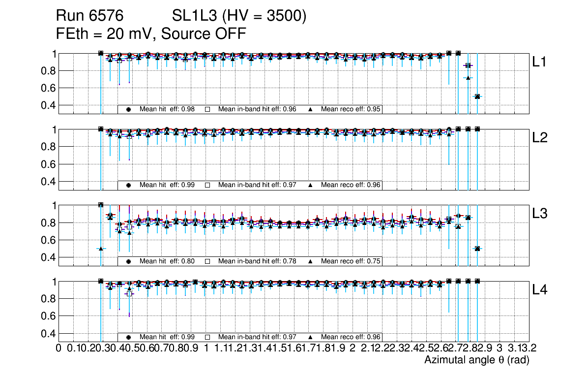588x380 pixels.
Task: Click the triangle legend marker in L4 panel
Action: coord(311,337)
